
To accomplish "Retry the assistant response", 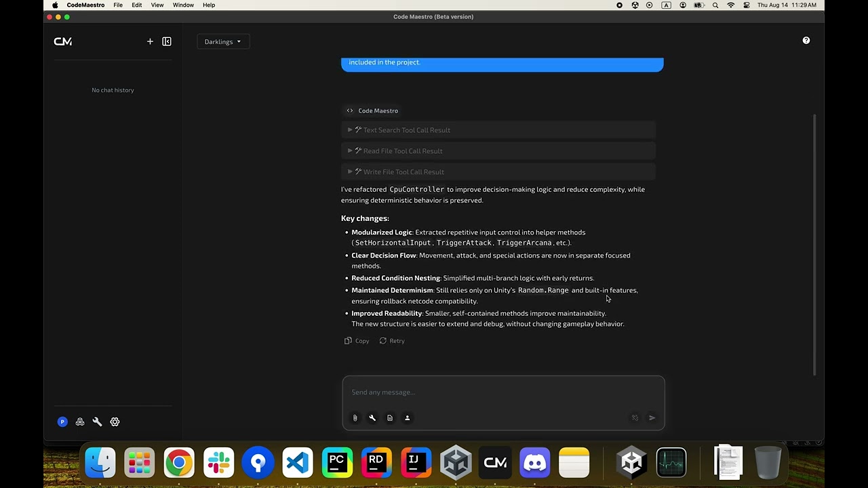I will 392,341.
